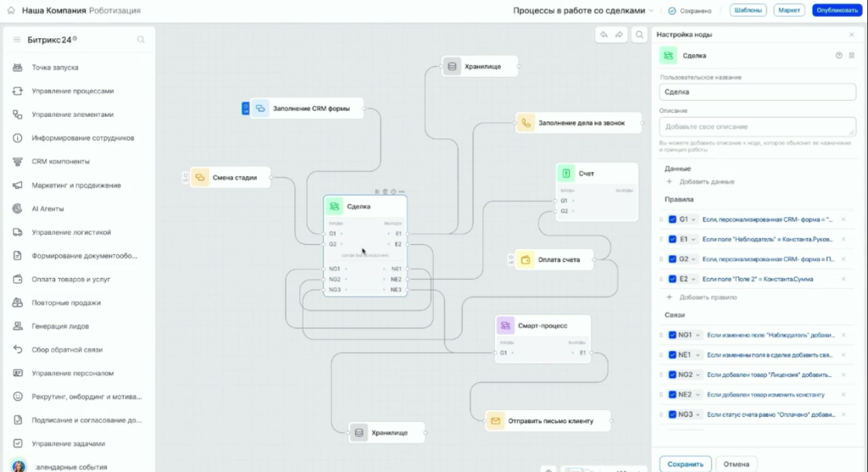Open the NG2 connection dropdown
Image resolution: width=868 pixels, height=472 pixels.
pos(698,375)
